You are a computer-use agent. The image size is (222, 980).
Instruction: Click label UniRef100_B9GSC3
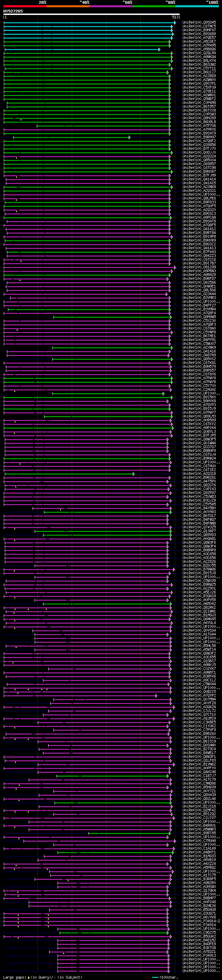pyautogui.click(x=199, y=214)
